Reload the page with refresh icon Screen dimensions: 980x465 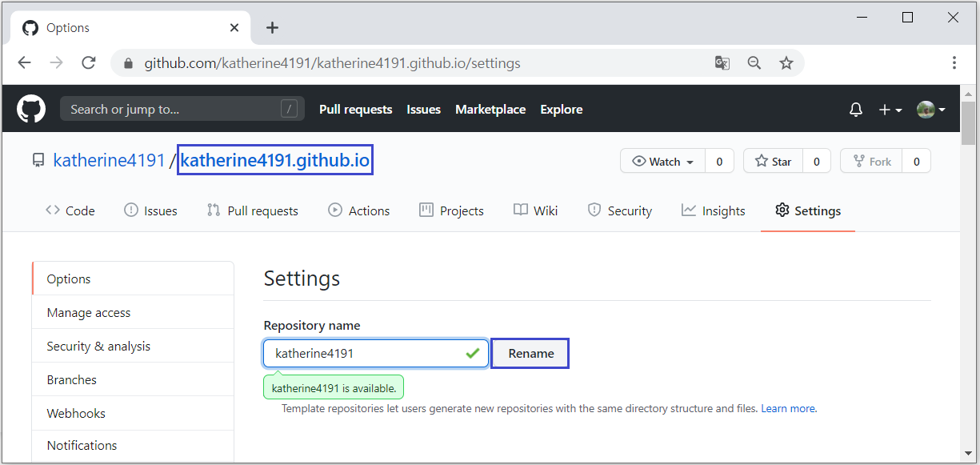[x=89, y=62]
